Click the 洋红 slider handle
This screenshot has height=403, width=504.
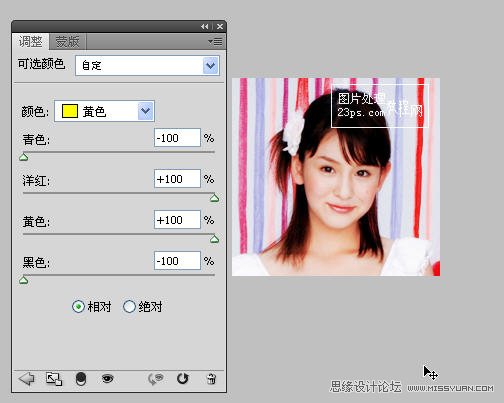coord(215,198)
